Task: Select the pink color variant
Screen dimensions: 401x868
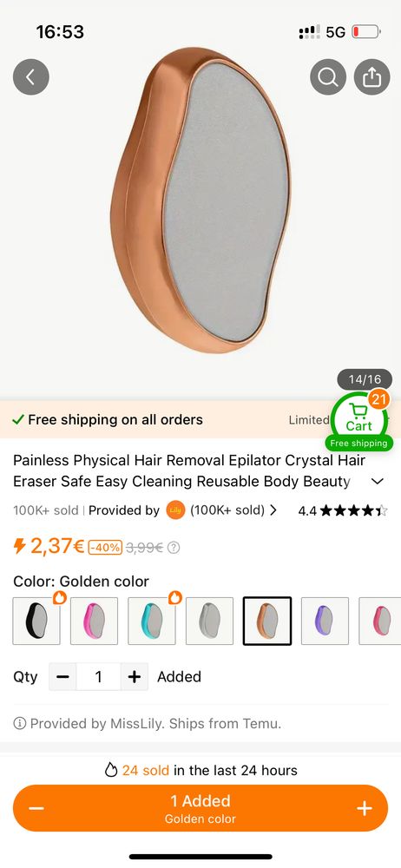Action: [x=94, y=621]
